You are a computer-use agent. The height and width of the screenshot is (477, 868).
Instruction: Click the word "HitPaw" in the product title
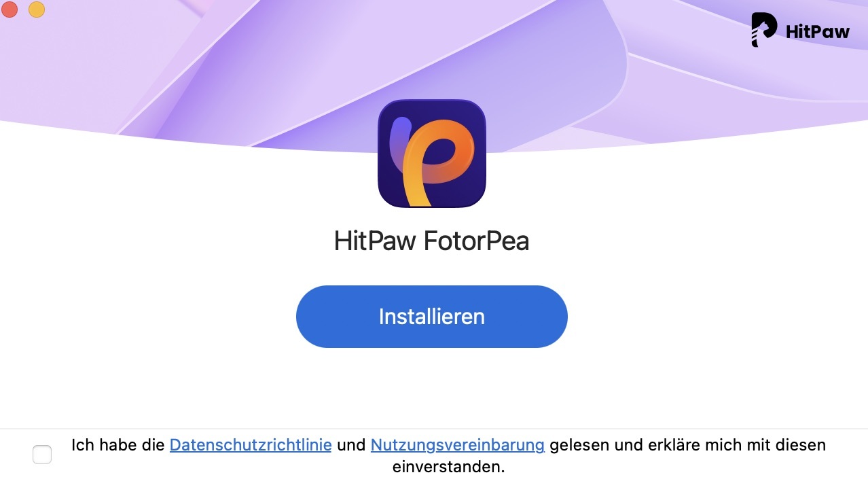click(x=375, y=241)
